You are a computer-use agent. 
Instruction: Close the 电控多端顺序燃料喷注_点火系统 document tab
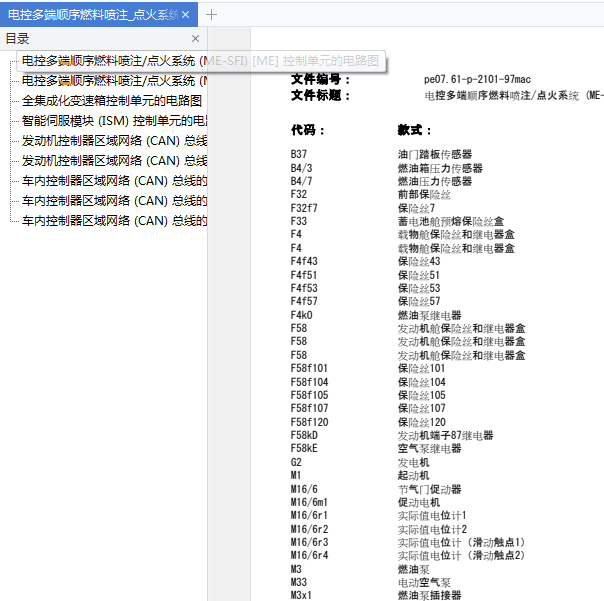pyautogui.click(x=185, y=15)
